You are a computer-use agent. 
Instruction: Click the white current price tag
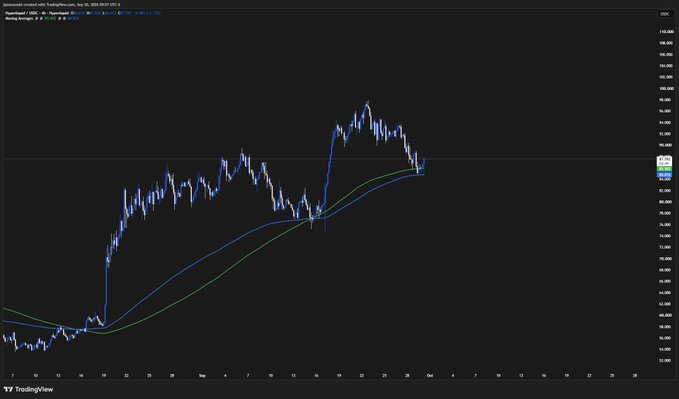pyautogui.click(x=664, y=161)
